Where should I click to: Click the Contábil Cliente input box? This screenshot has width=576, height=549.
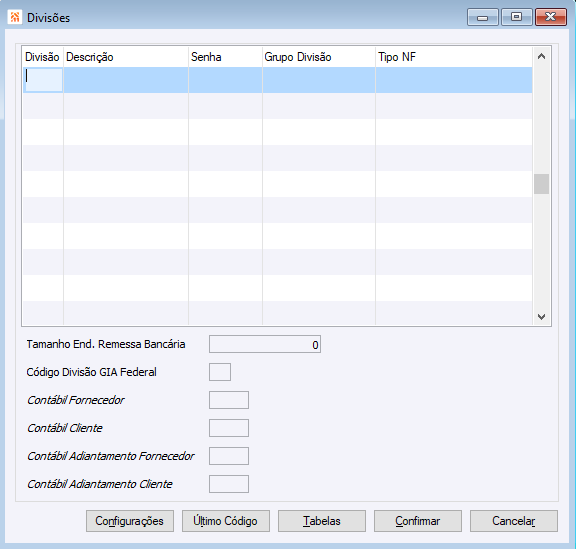[229, 428]
